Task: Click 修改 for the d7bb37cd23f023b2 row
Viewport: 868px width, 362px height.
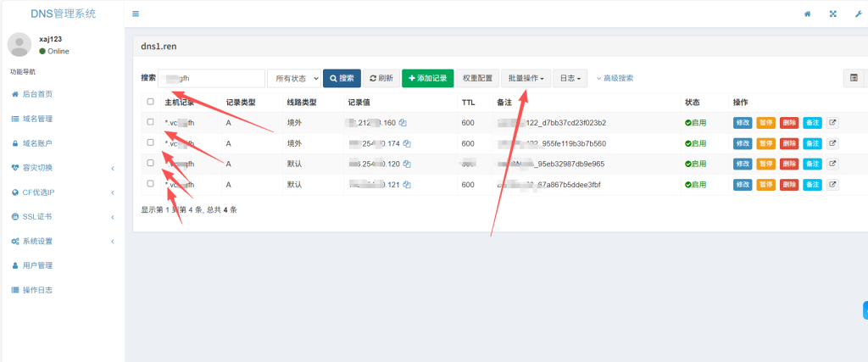Action: pyautogui.click(x=743, y=123)
